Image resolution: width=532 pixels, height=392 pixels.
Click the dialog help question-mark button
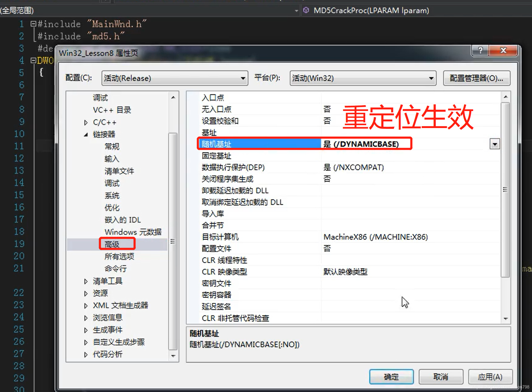pyautogui.click(x=480, y=50)
